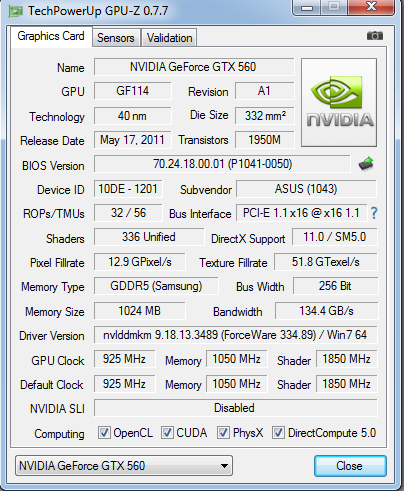Click the DirectX Support field 11.0 / SM5.0
The image size is (414, 491).
pos(335,237)
